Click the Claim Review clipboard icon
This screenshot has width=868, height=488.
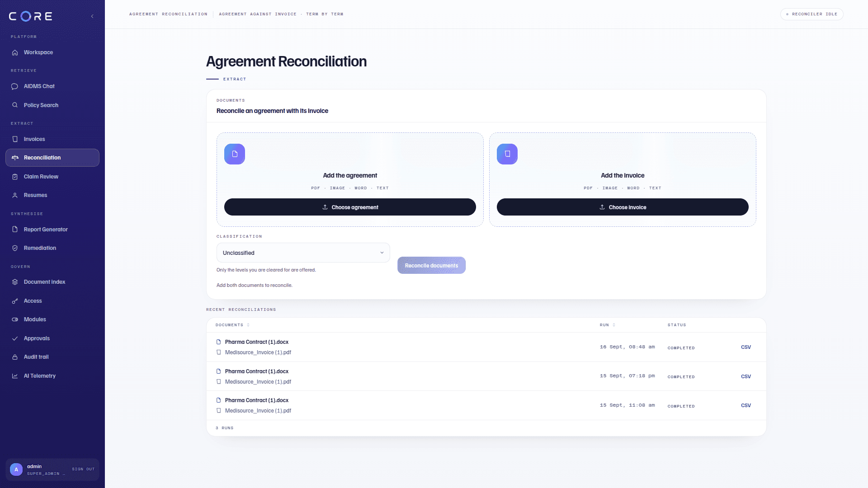(15, 177)
